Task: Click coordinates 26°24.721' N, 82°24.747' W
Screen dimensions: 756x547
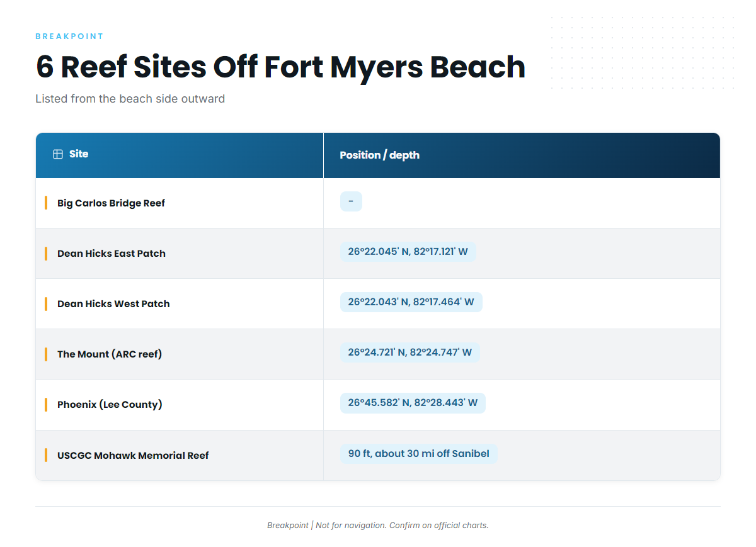Action: pos(410,352)
